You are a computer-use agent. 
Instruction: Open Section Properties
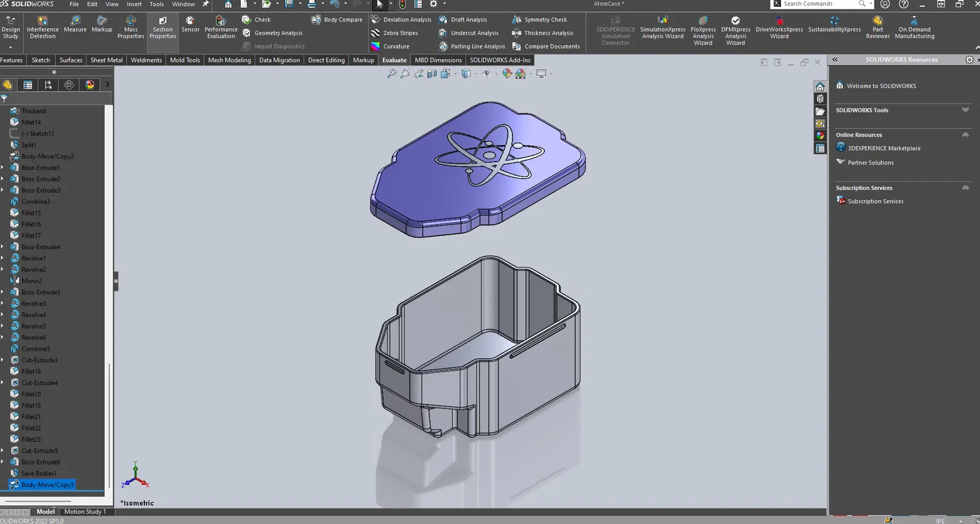point(162,28)
